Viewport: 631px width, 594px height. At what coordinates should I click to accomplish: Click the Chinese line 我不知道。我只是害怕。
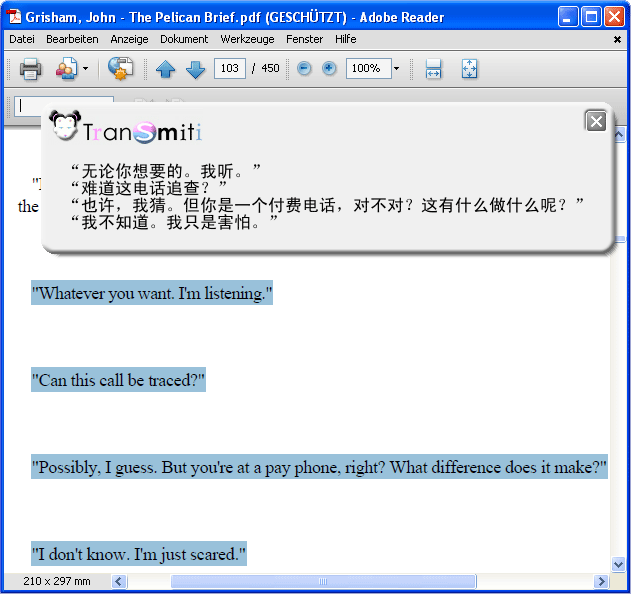coord(174,222)
